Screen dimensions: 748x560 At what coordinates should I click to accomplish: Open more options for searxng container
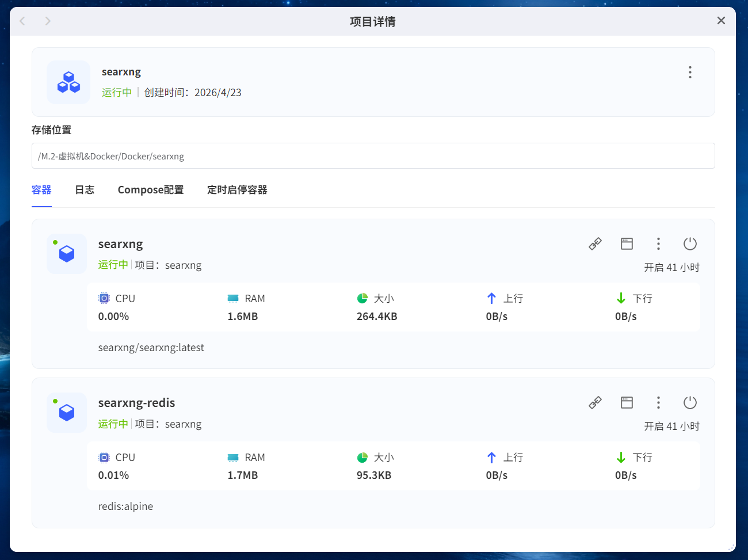(658, 244)
